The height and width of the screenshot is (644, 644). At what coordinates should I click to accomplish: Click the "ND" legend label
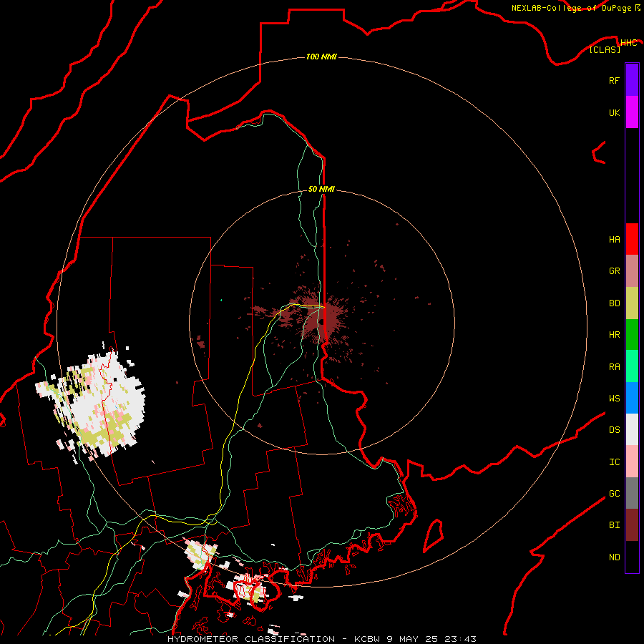click(614, 557)
